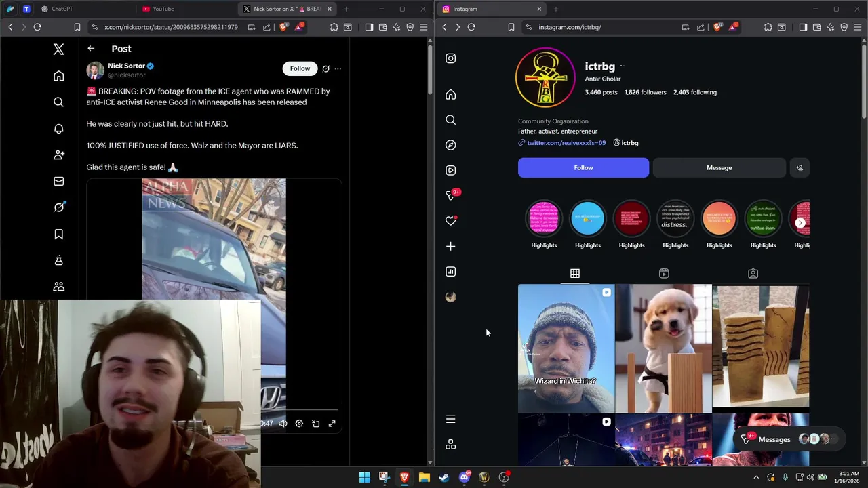Open ictrbg profile options three dots
This screenshot has height=488, width=868.
click(x=623, y=66)
